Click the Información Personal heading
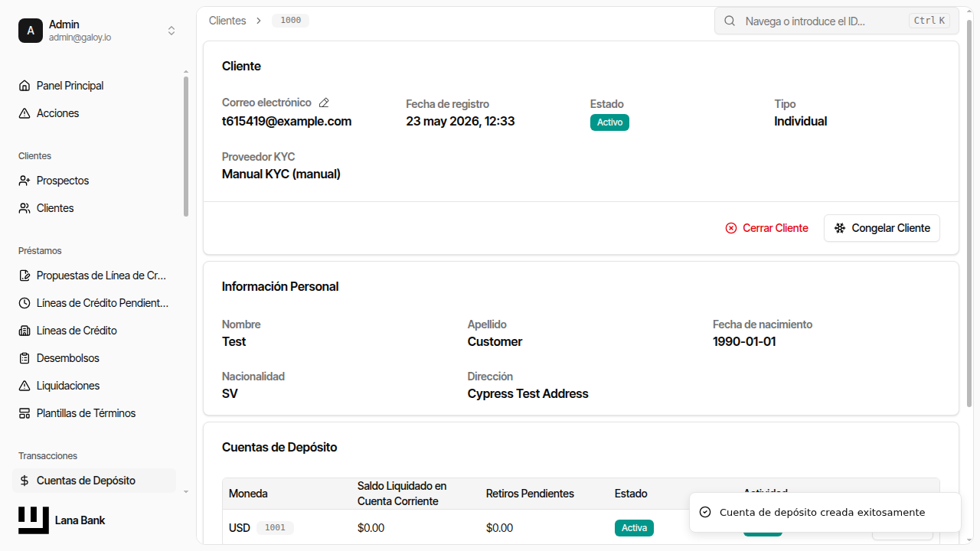Image resolution: width=980 pixels, height=551 pixels. (280, 286)
